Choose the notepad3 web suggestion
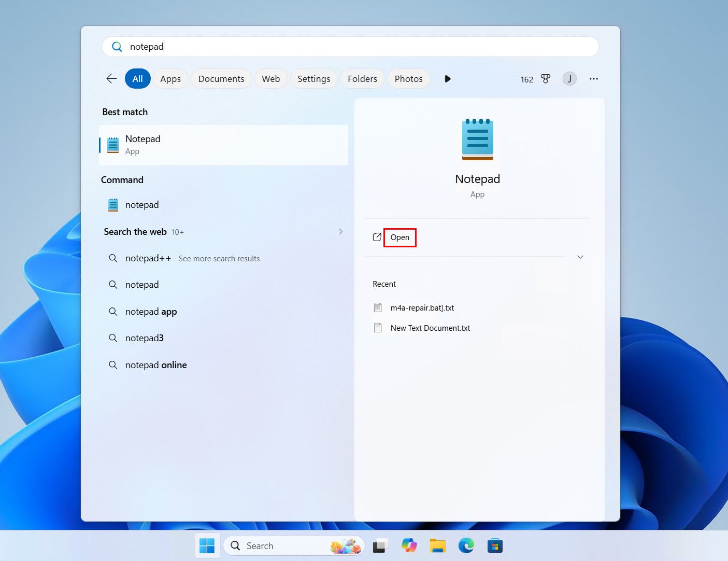The height and width of the screenshot is (561, 728). (224, 338)
